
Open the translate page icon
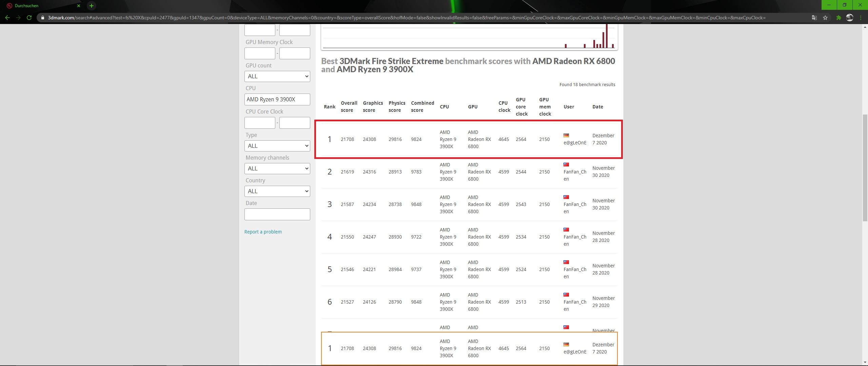click(814, 18)
